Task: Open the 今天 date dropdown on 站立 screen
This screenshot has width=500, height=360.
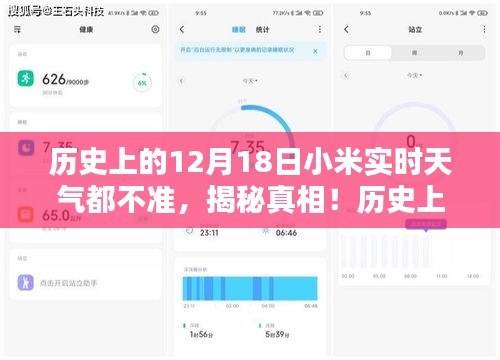Action: coord(414,75)
